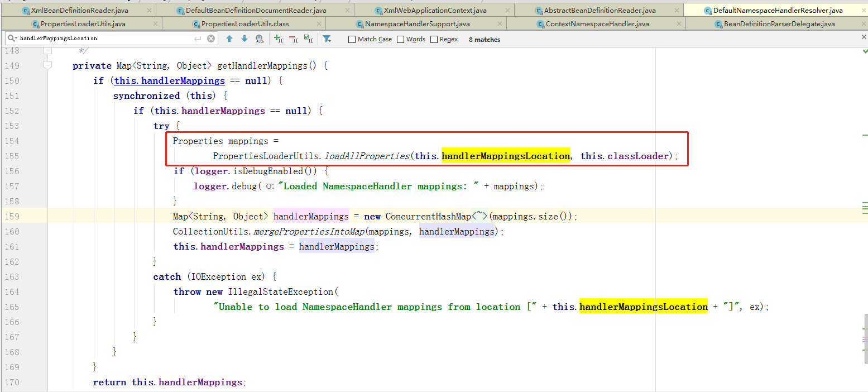The width and height of the screenshot is (868, 392).
Task: Follow the underlined this.handlerMappings link
Action: click(x=170, y=80)
